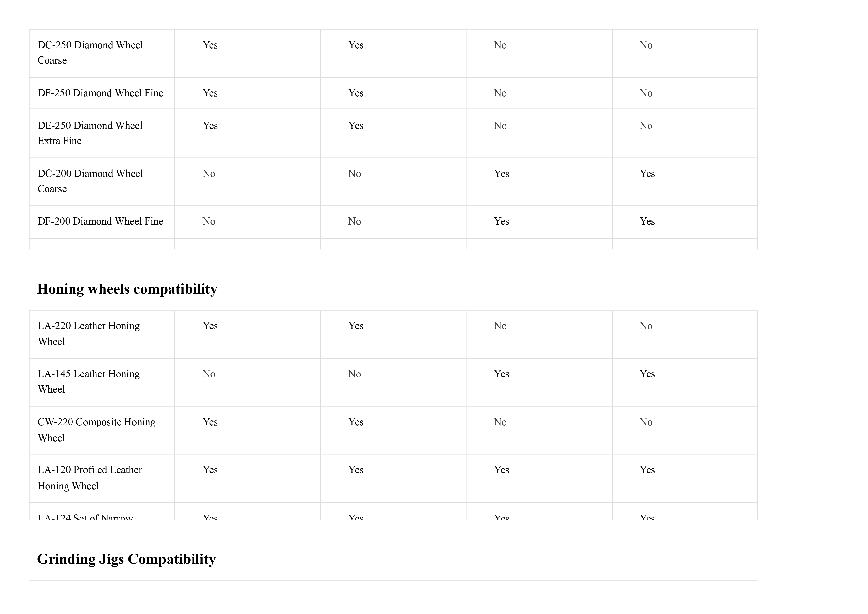Viewport: 868px width, 614px height.
Task: Click the first "No" in the DC-200 row
Action: coord(209,174)
